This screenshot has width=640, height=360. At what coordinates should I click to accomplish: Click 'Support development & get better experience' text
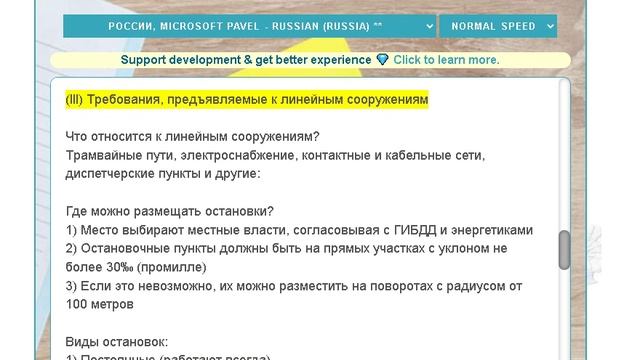click(x=246, y=60)
